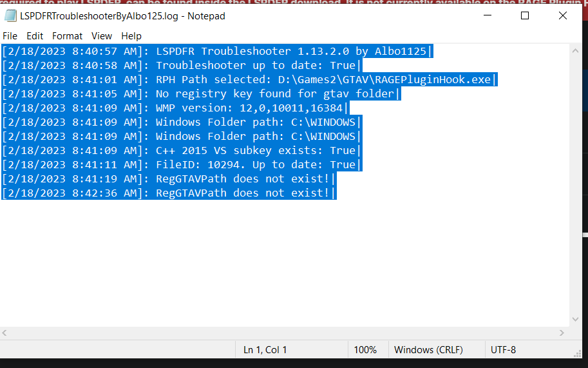The height and width of the screenshot is (368, 588).
Task: Click the window resize grip in status bar
Action: click(578, 354)
